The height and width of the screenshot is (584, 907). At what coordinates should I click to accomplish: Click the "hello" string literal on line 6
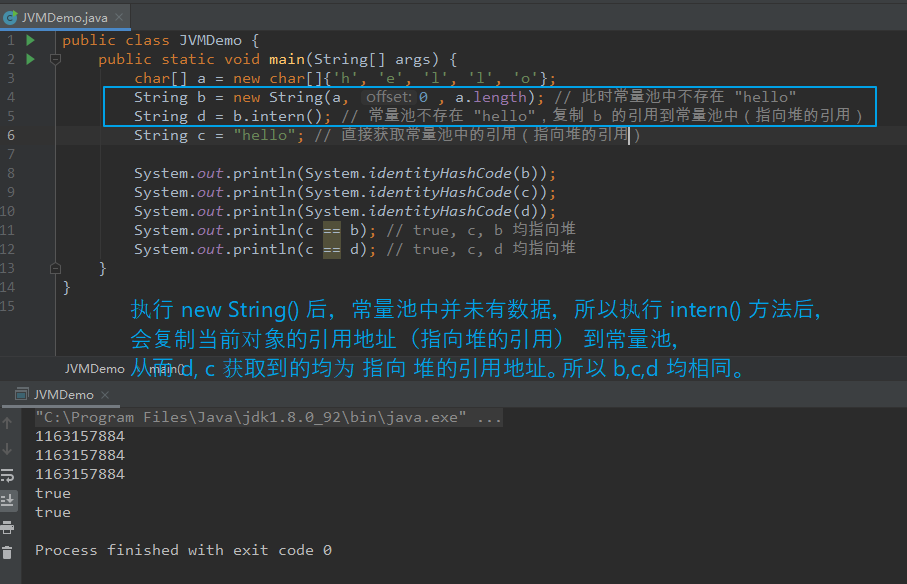(x=264, y=135)
